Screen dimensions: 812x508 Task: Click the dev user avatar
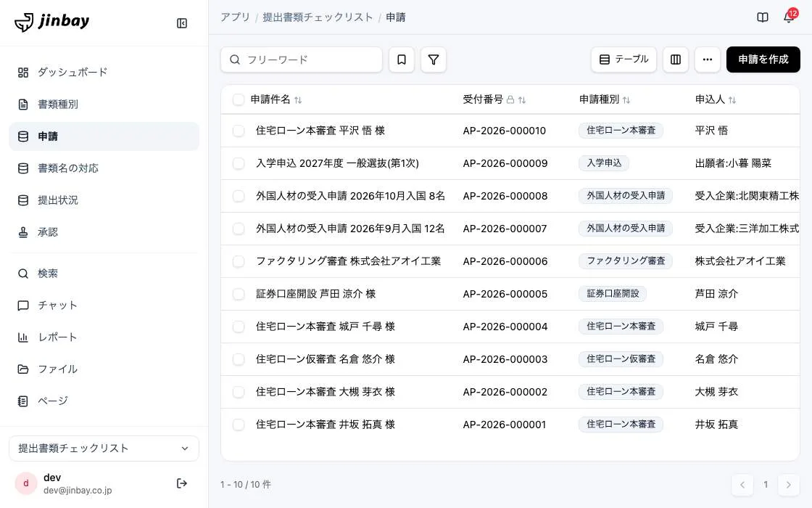pos(26,483)
